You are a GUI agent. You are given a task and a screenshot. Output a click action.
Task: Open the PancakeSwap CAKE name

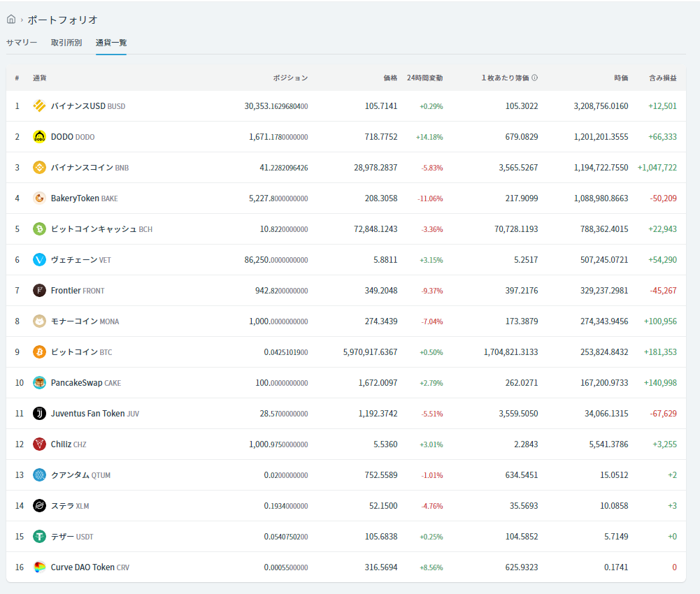click(86, 384)
